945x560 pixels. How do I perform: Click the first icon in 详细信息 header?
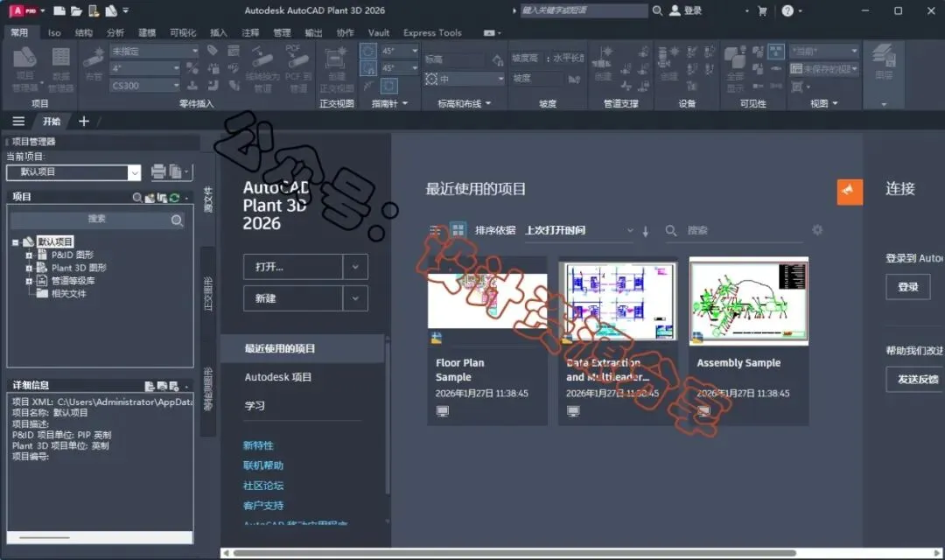coord(150,386)
